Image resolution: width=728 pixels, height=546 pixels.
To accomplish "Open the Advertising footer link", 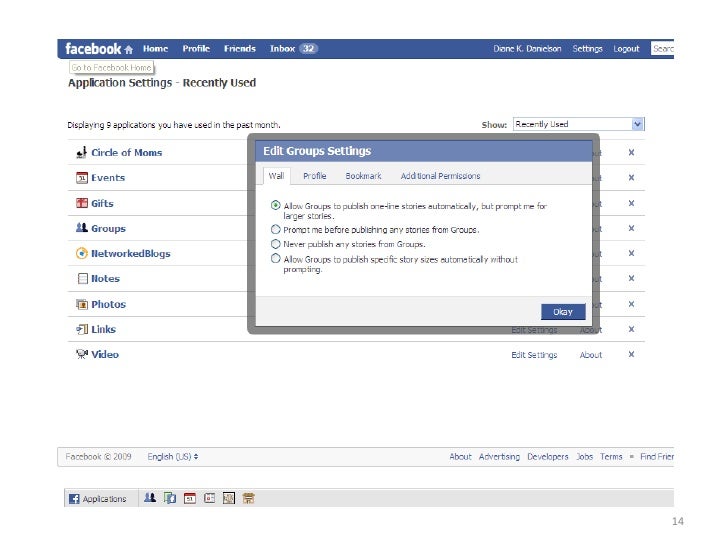I will (x=499, y=457).
